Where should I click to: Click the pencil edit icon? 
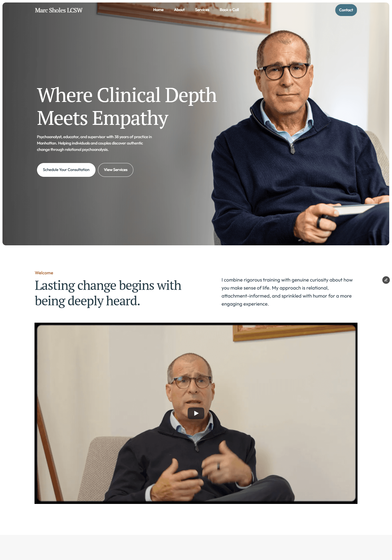[386, 280]
